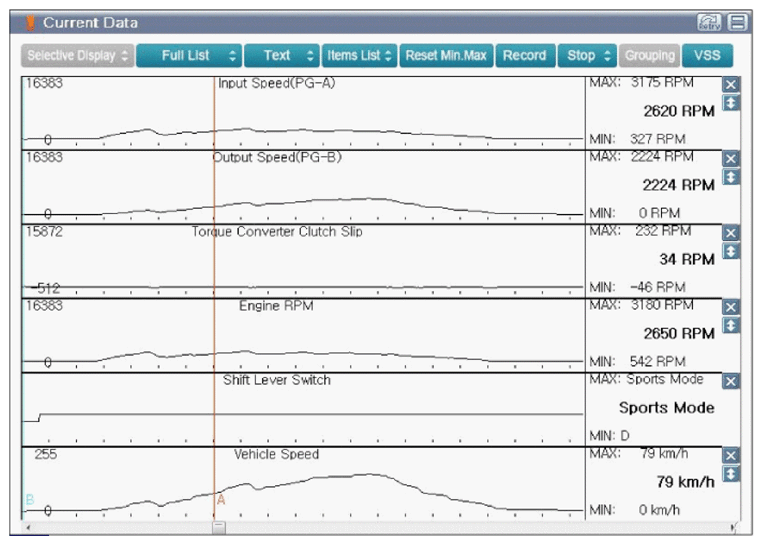Remove the Vehicle Speed graph
This screenshot has height=545, width=763.
click(x=730, y=456)
